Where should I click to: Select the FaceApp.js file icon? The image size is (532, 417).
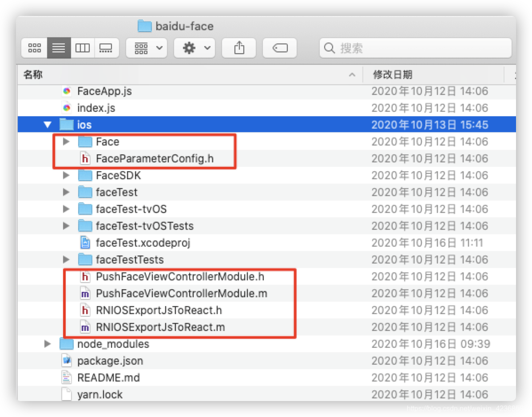click(67, 91)
